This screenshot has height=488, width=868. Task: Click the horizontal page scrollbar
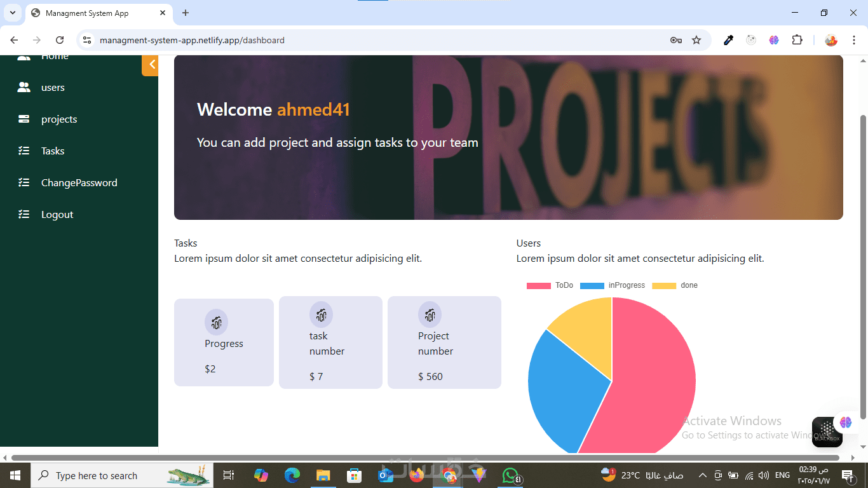tap(425, 457)
